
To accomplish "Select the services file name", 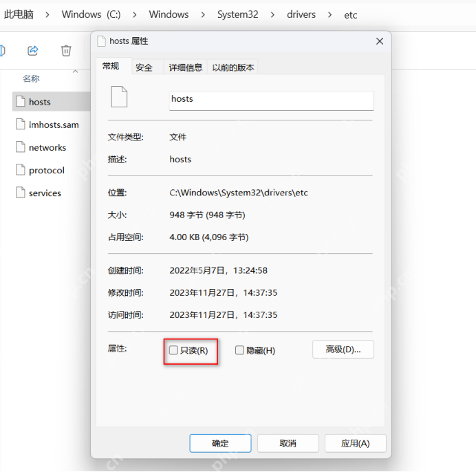I will pos(45,193).
